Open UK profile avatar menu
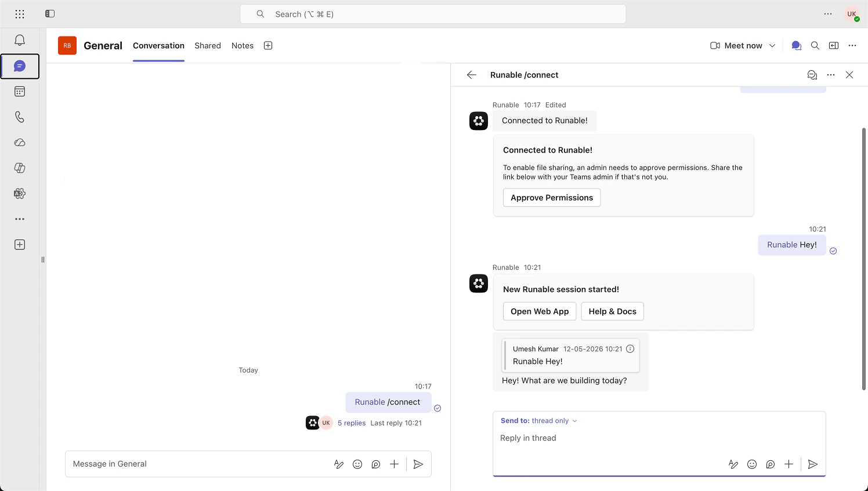The height and width of the screenshot is (491, 868). click(852, 14)
